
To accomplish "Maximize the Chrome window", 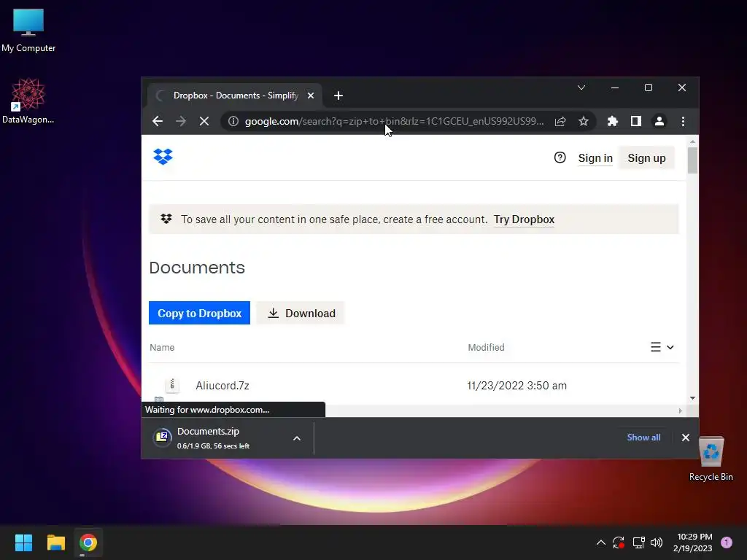I will [649, 87].
